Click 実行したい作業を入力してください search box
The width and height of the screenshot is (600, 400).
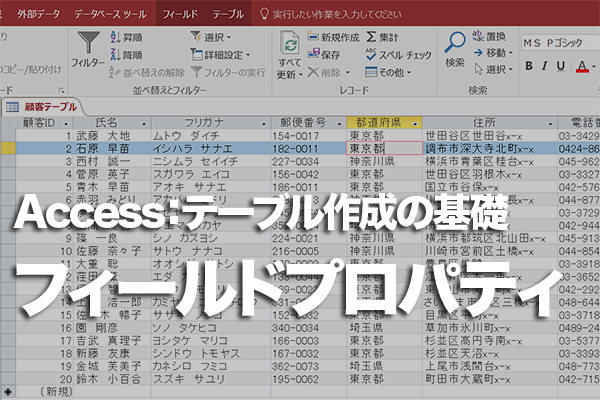[x=337, y=15]
